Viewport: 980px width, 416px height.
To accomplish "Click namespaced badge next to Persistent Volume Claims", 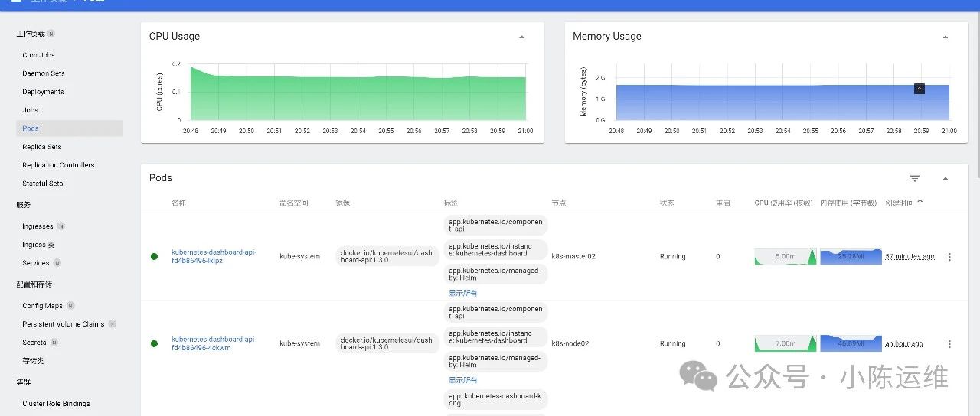I will (x=112, y=324).
